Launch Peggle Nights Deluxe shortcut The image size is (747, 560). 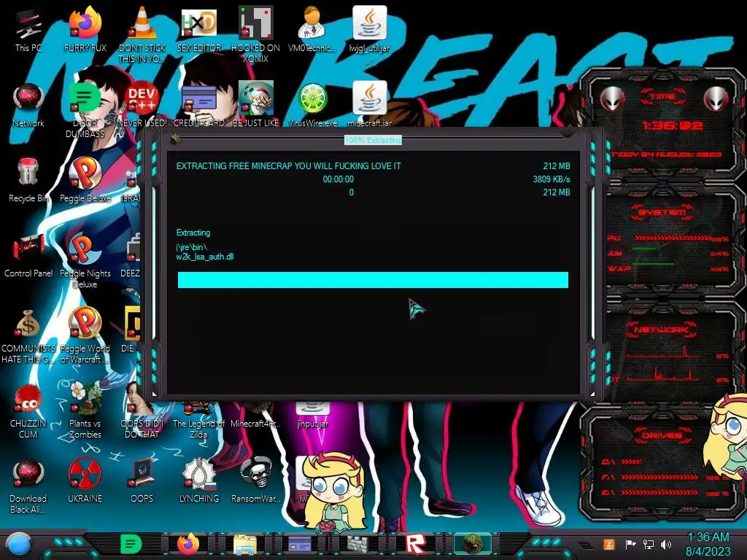click(x=85, y=260)
